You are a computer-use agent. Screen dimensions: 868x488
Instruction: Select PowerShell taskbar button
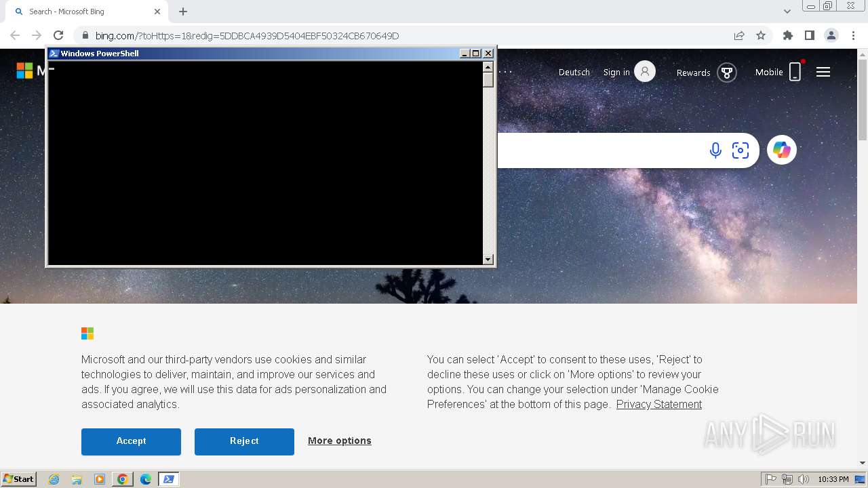[x=169, y=479]
